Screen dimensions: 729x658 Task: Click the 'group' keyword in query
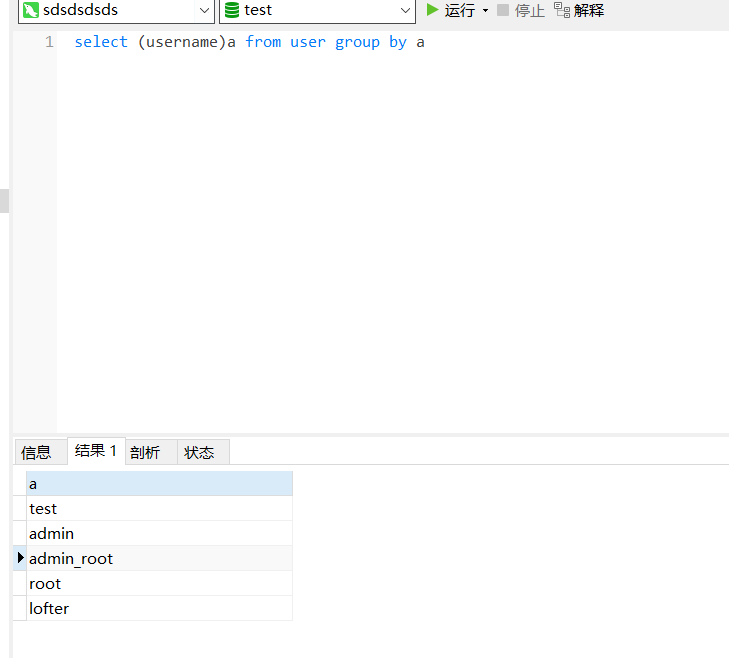(357, 42)
